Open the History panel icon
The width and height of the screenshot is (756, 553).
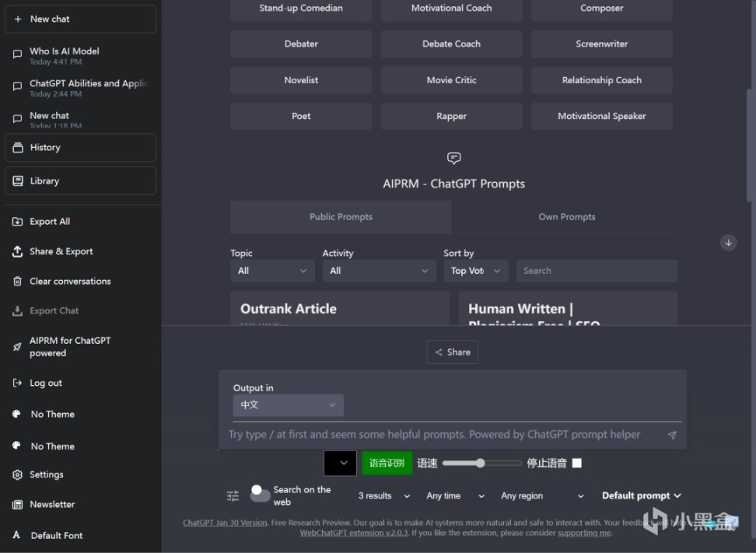[18, 148]
